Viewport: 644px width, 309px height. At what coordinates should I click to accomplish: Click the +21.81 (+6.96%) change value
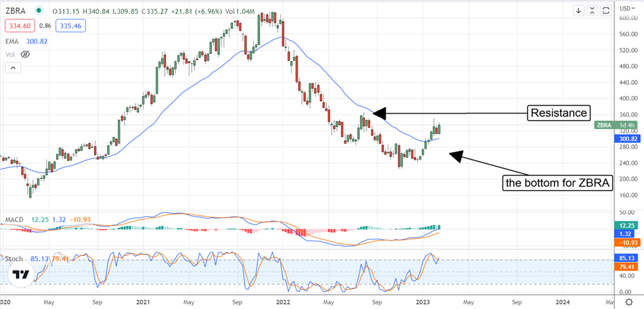point(196,10)
